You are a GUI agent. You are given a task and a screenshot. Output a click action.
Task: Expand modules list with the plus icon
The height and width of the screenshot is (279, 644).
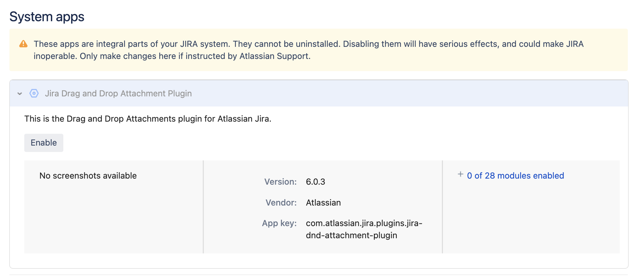(x=460, y=174)
